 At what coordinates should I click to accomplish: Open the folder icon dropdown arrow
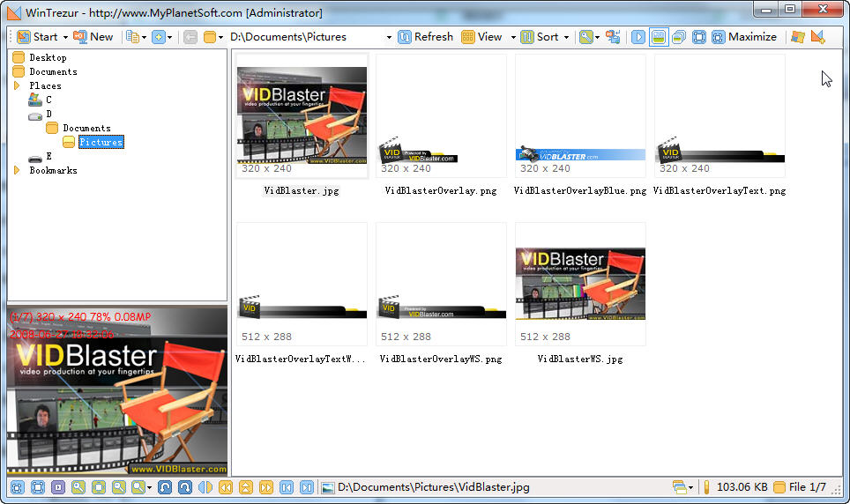click(x=220, y=37)
